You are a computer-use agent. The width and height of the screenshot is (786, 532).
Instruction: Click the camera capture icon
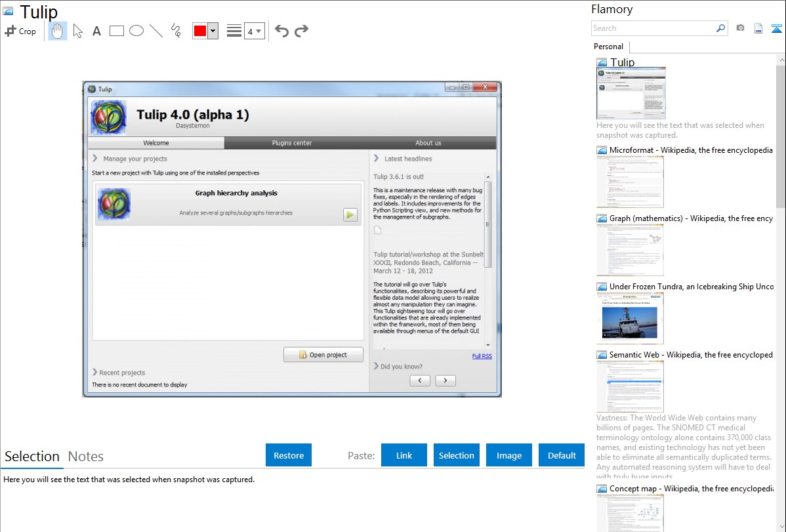(x=740, y=28)
